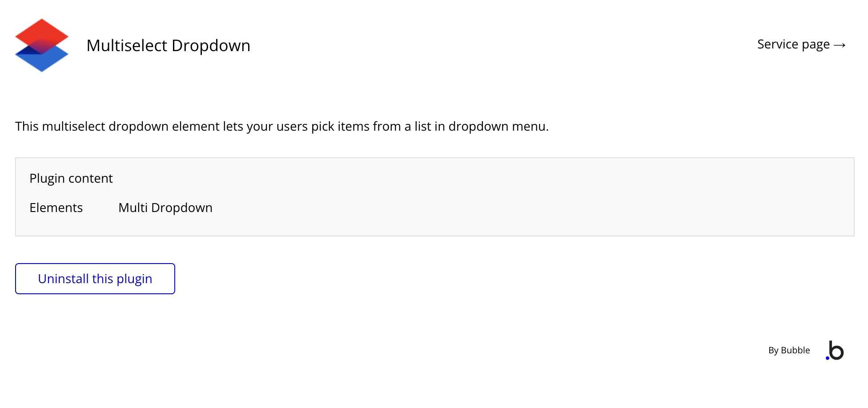The height and width of the screenshot is (408, 868).
Task: Click "dropdown menu" at the description's end
Action: click(x=498, y=126)
